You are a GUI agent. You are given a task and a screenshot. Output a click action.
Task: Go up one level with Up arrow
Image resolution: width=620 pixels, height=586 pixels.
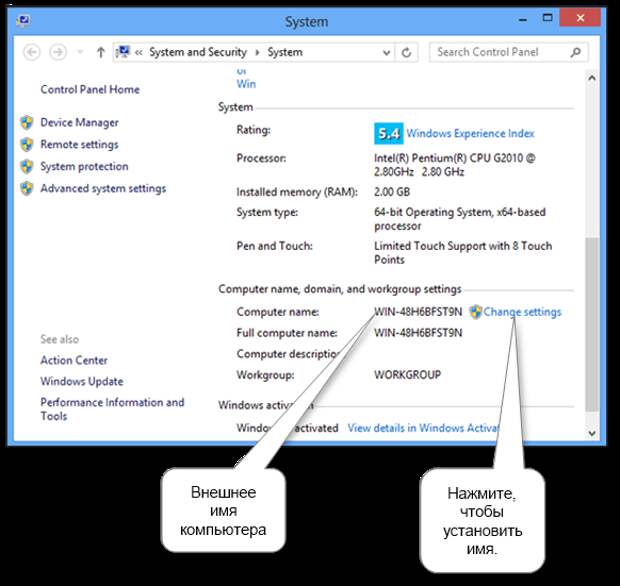(101, 52)
